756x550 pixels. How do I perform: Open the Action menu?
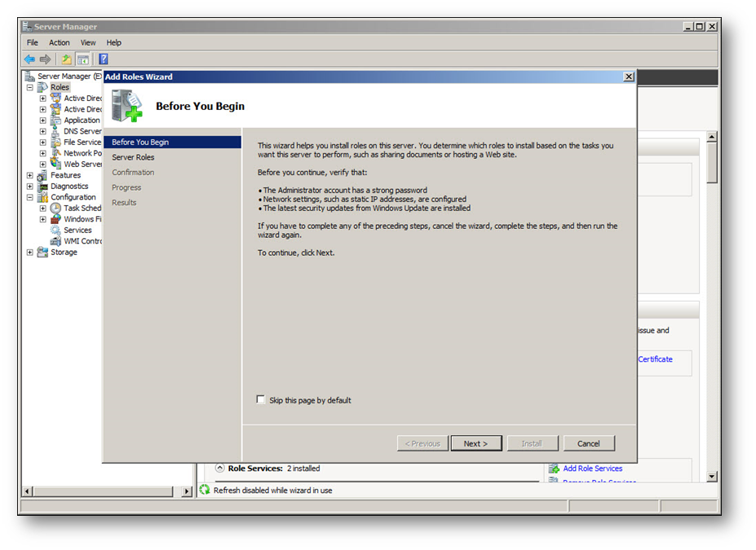click(60, 42)
